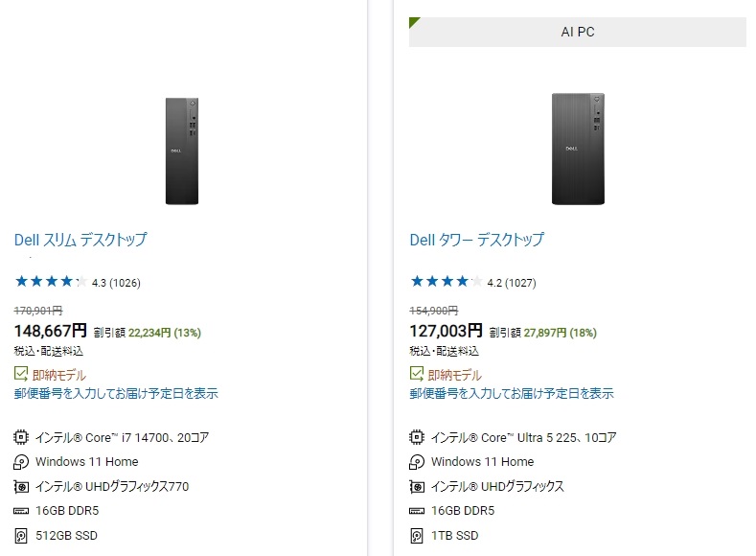Open the Dell スリム デスクトップ product link

click(80, 240)
